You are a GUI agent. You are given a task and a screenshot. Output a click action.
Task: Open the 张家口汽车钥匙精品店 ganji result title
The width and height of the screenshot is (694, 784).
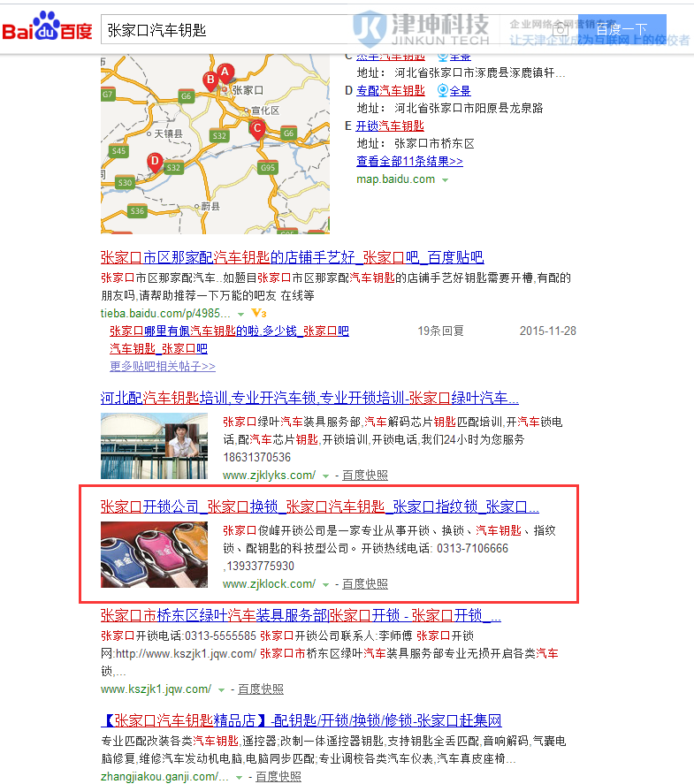(x=301, y=720)
